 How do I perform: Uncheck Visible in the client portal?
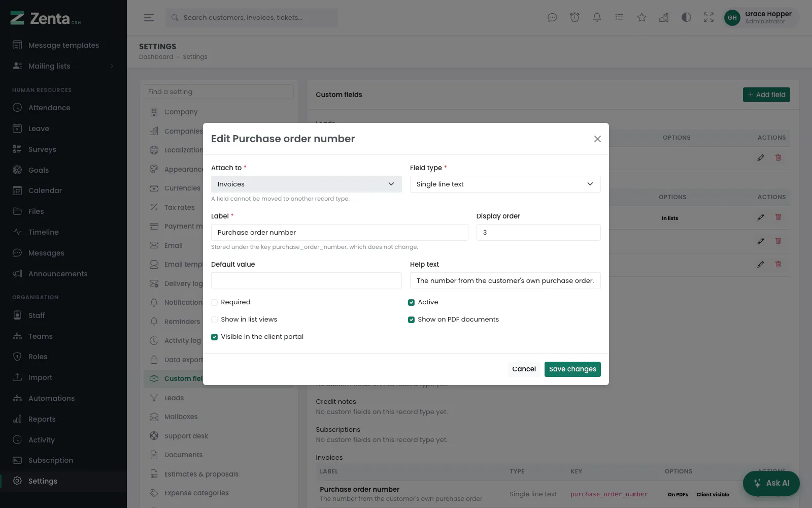(214, 337)
